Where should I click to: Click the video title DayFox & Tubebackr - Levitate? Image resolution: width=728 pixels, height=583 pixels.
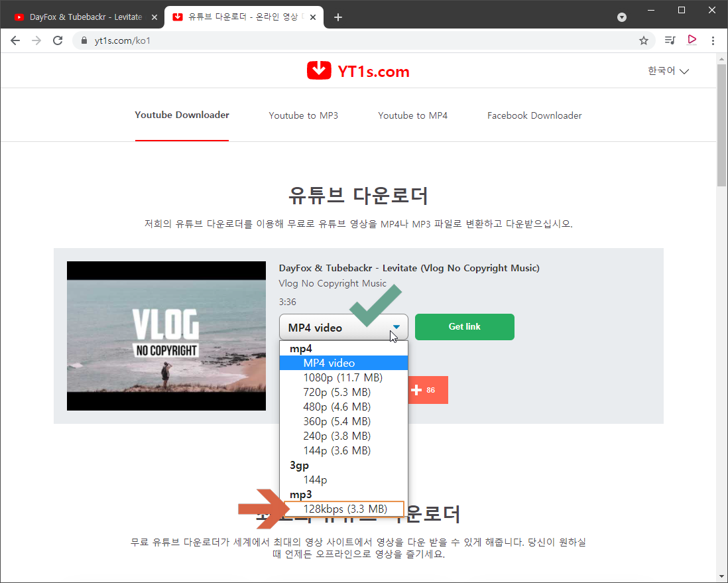409,268
